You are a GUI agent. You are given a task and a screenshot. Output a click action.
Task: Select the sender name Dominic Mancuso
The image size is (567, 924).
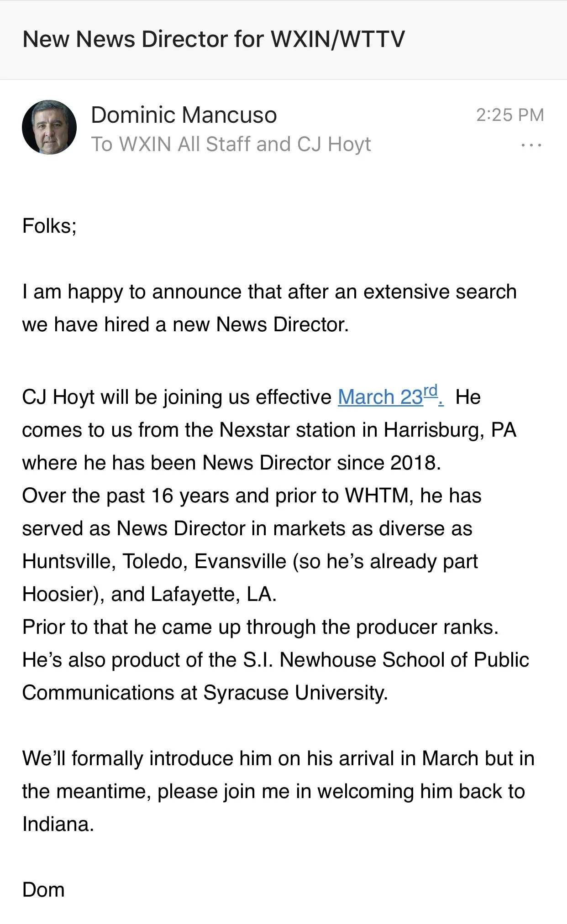pyautogui.click(x=184, y=115)
